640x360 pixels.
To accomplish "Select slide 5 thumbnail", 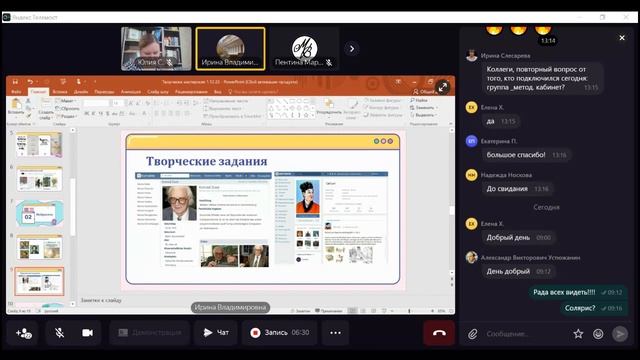I will [39, 144].
